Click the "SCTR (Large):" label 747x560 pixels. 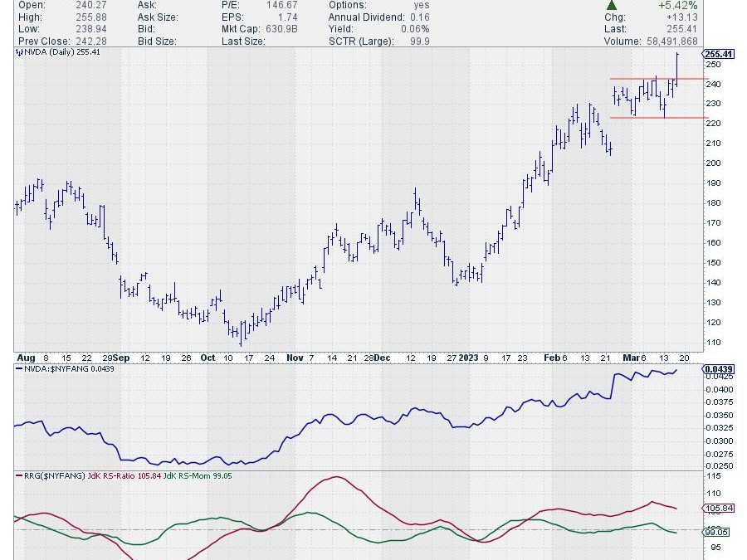coord(361,41)
